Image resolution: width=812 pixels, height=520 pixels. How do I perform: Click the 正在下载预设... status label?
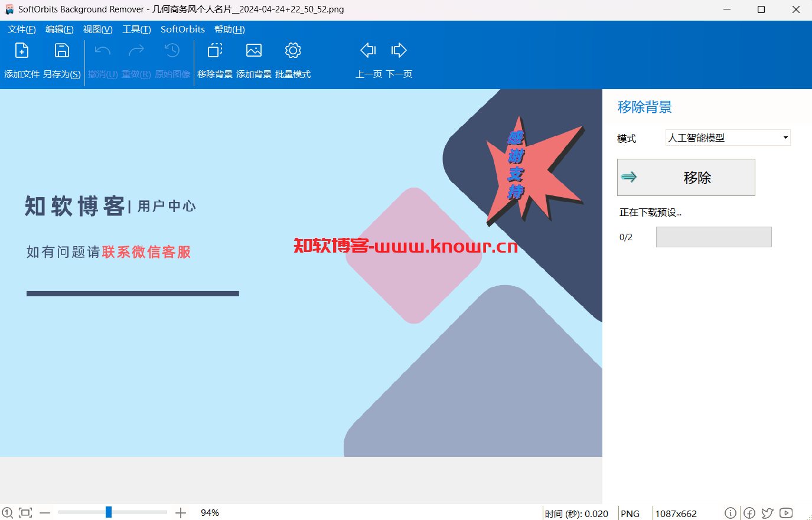[650, 212]
